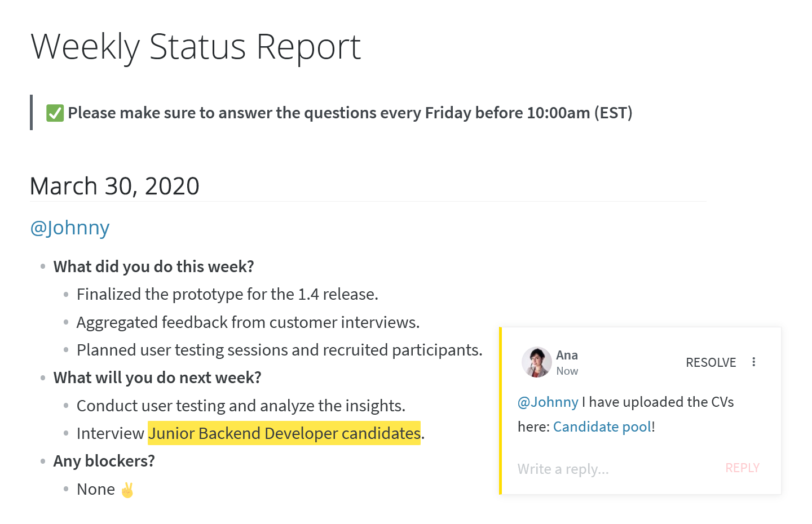Click the question What did you do this week?

154,267
